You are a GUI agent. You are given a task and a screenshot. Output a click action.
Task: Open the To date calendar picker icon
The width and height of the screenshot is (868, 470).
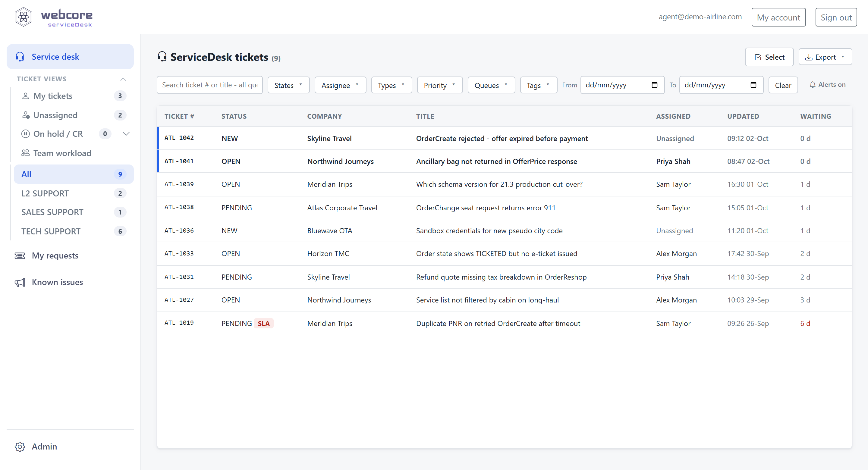point(753,85)
